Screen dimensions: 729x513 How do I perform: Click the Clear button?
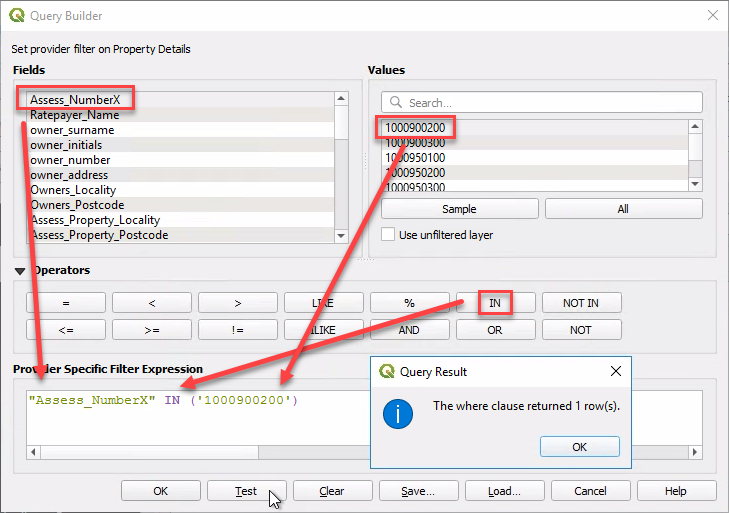[x=332, y=491]
